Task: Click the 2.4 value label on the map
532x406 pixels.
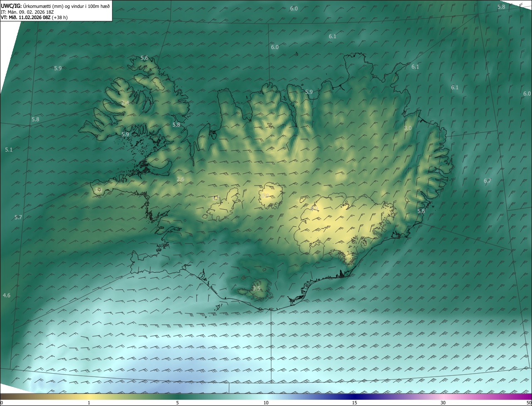Action: tap(125, 103)
